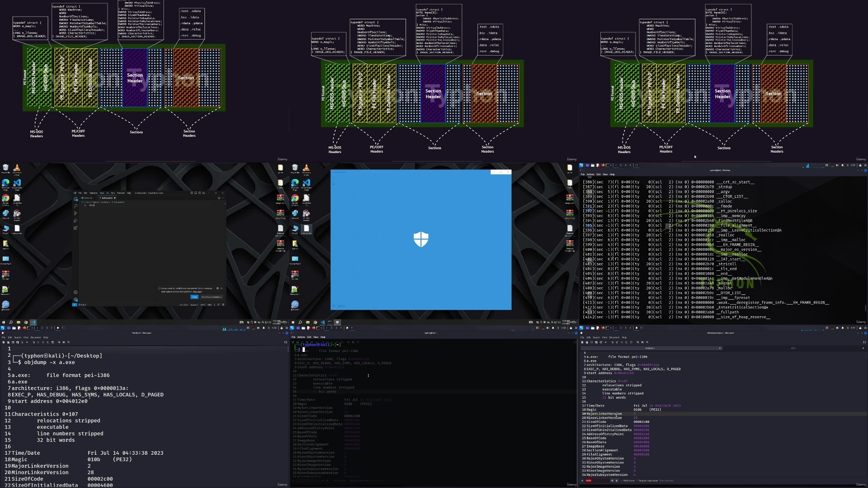Click the qBittorrent icon on the VS Code frame desktop
The width and height of the screenshot is (868, 488).
tap(5, 305)
